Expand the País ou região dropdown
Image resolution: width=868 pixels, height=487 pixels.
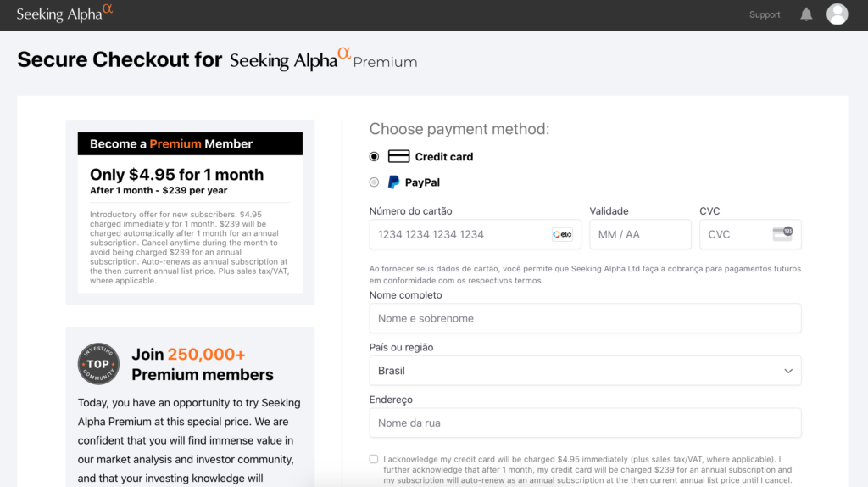coord(585,371)
